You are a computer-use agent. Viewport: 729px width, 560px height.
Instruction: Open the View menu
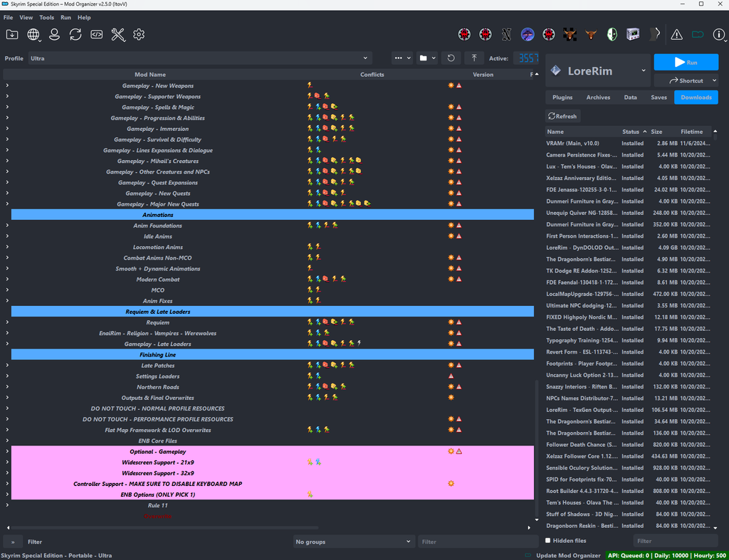pyautogui.click(x=26, y=17)
